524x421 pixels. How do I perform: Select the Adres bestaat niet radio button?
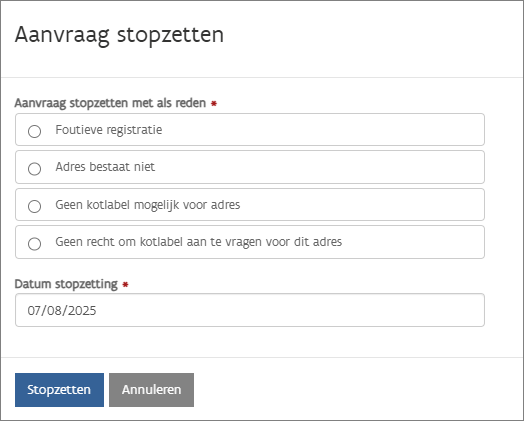(x=34, y=169)
